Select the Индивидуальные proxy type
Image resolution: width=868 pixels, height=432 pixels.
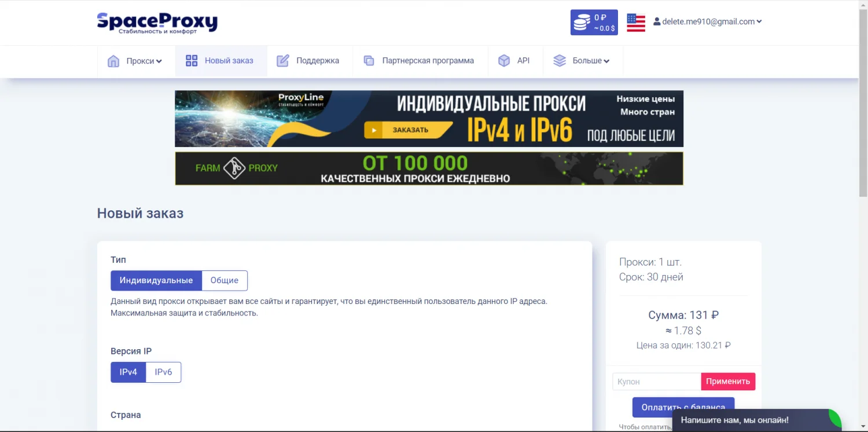coord(156,280)
